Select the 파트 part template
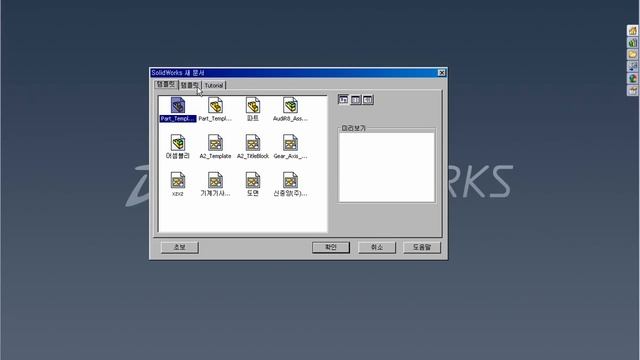This screenshot has height=360, width=640. coord(253,109)
